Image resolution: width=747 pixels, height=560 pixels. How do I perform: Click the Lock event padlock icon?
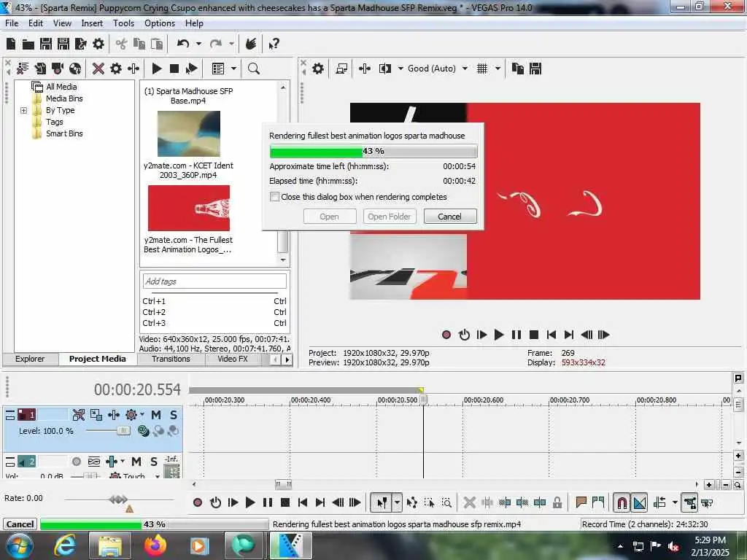(x=557, y=502)
